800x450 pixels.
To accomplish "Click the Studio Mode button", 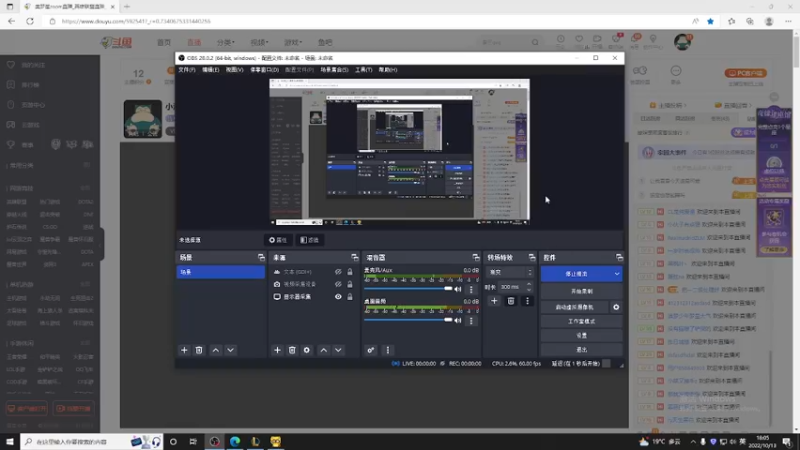I will coord(582,321).
